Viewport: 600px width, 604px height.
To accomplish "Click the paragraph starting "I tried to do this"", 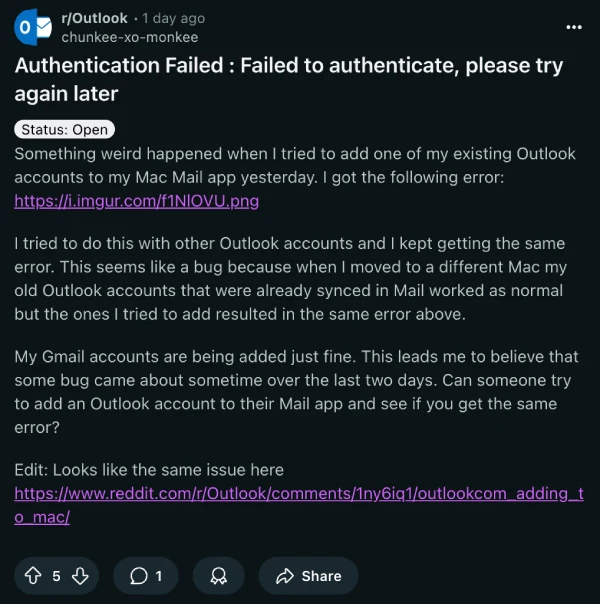I will (x=290, y=278).
